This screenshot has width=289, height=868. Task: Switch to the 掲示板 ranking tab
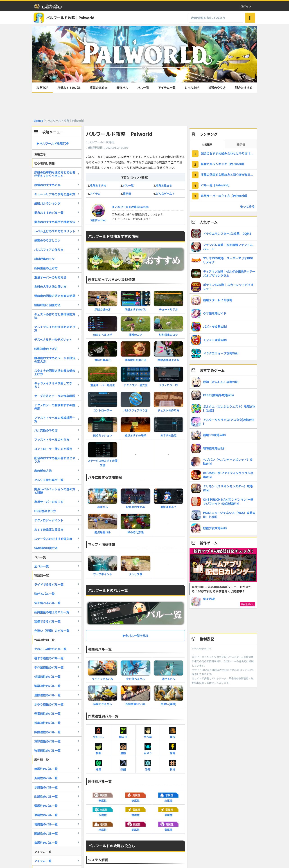click(241, 144)
